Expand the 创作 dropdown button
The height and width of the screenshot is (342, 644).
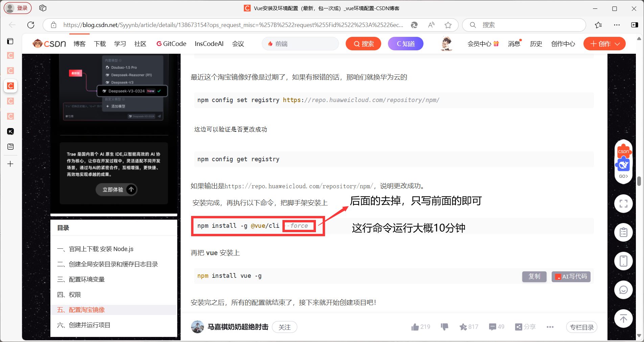tap(604, 44)
